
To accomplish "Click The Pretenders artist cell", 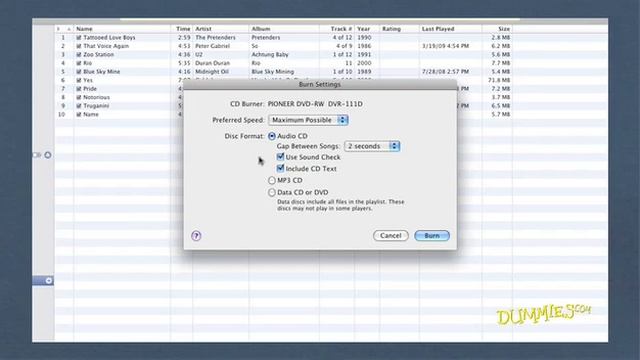I will tap(216, 38).
